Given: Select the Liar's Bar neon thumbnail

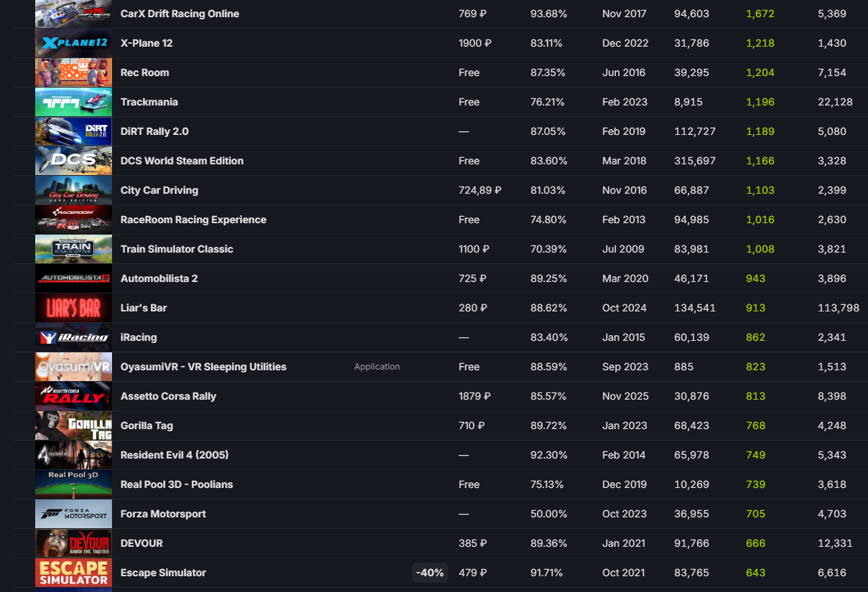Looking at the screenshot, I should 73,308.
